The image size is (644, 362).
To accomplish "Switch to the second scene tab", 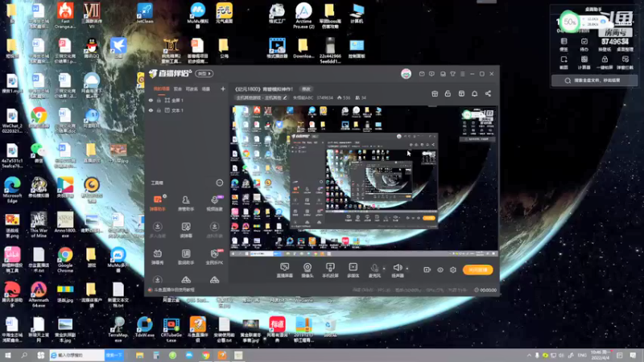I will tap(177, 88).
